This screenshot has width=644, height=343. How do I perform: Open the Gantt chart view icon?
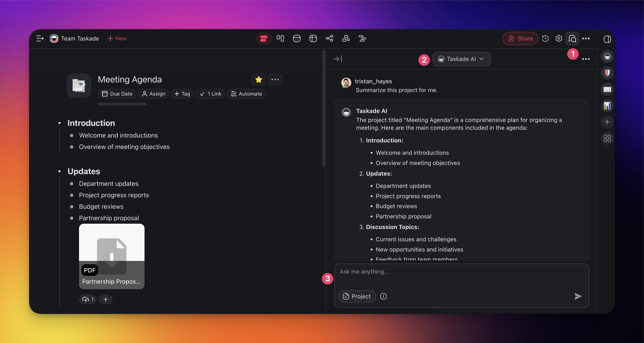click(362, 38)
